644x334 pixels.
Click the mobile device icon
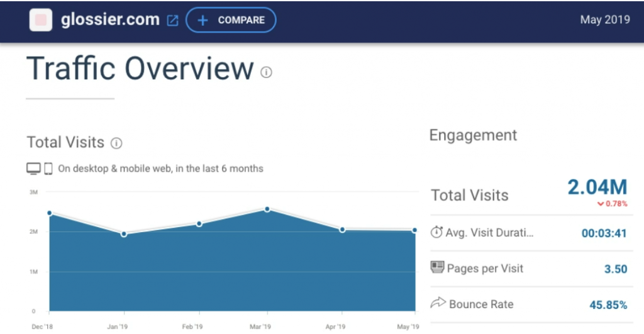pos(48,169)
